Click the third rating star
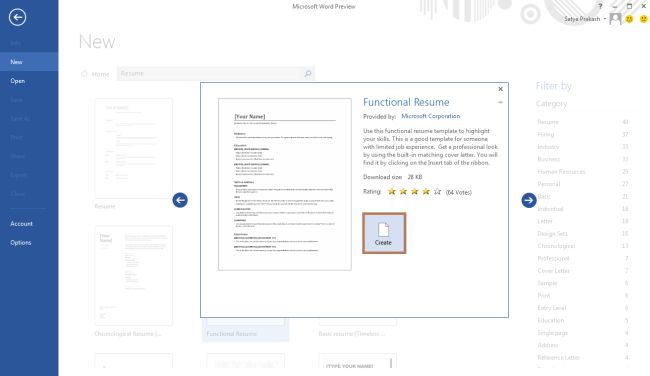 (415, 192)
